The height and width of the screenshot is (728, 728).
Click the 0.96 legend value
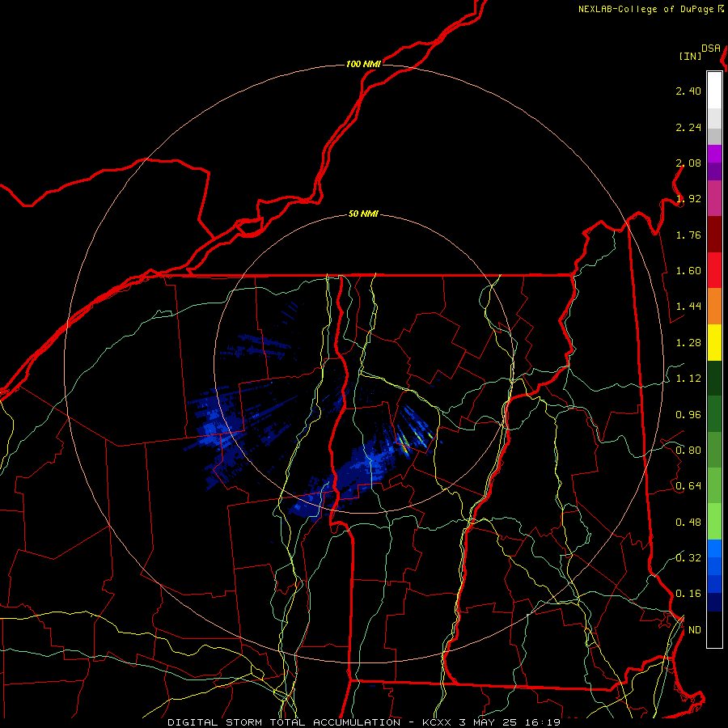click(x=688, y=415)
